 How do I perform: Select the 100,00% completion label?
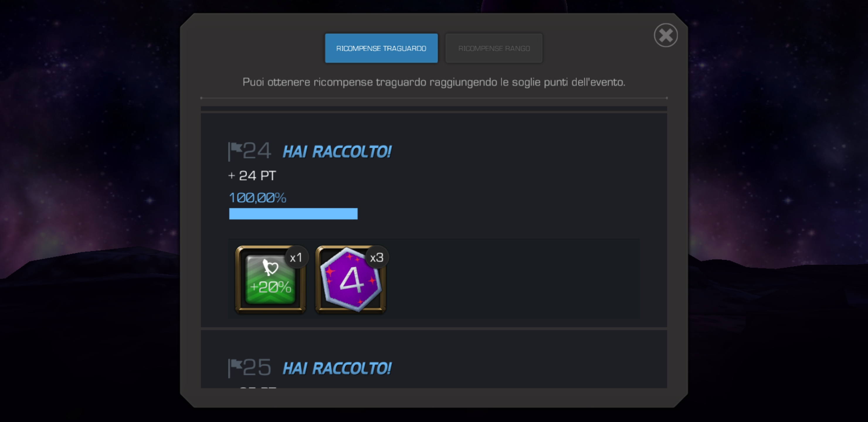257,198
